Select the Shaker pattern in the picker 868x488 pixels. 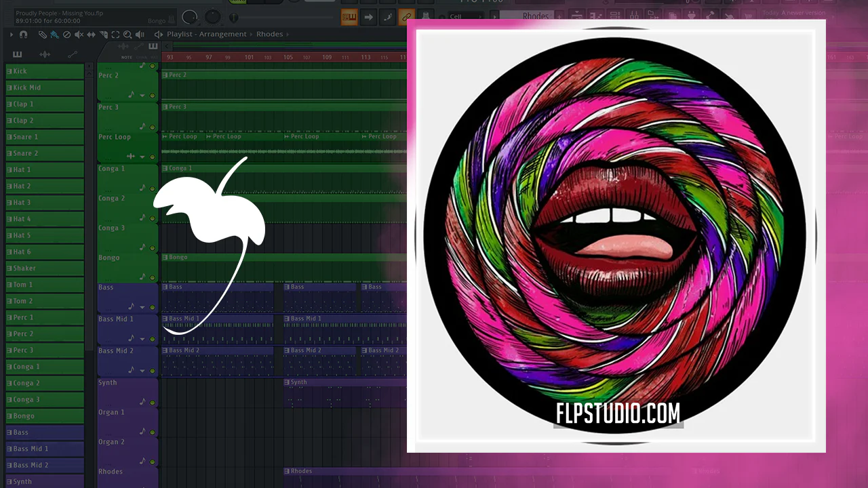pyautogui.click(x=45, y=268)
